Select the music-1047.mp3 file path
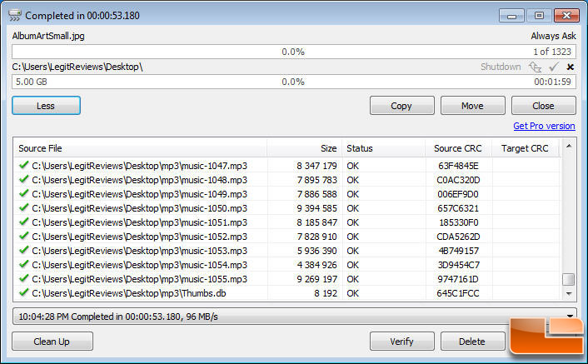 click(139, 166)
